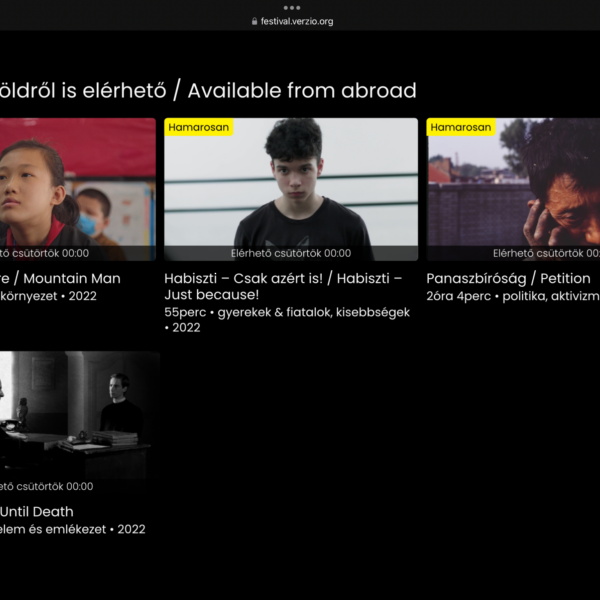Tap the festival.verzio.org address bar

[292, 21]
